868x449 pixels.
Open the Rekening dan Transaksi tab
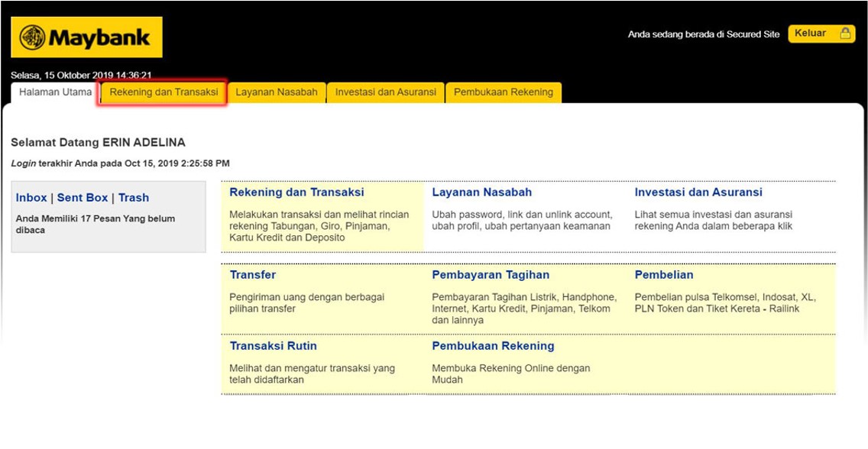(164, 92)
